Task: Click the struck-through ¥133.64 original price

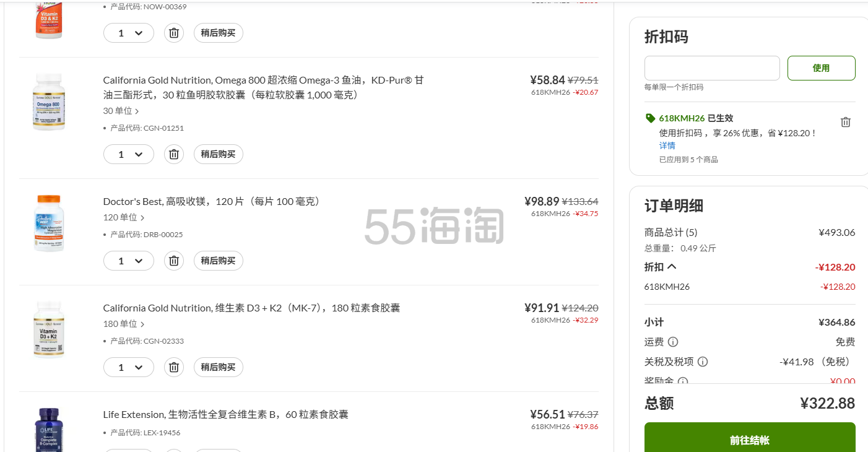Action: pyautogui.click(x=580, y=201)
